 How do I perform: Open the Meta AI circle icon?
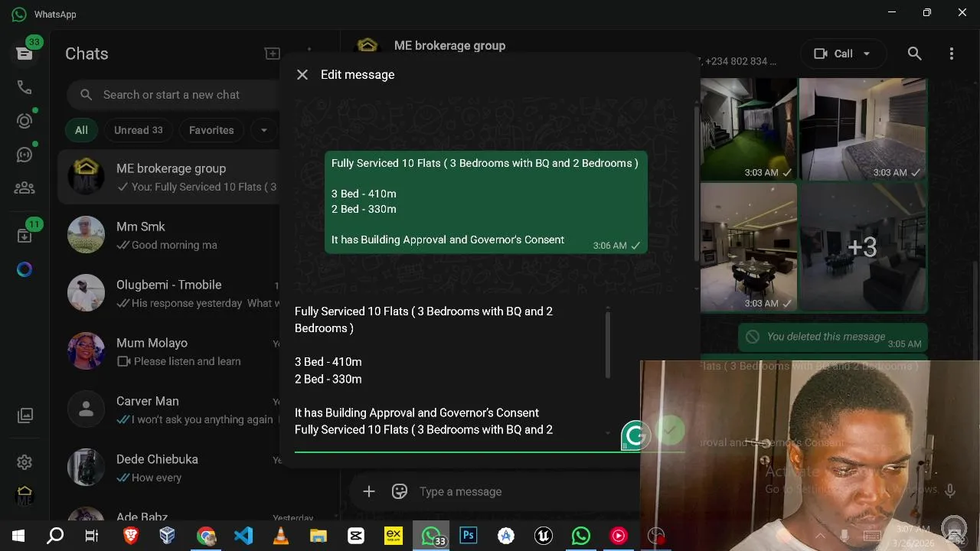tap(24, 269)
